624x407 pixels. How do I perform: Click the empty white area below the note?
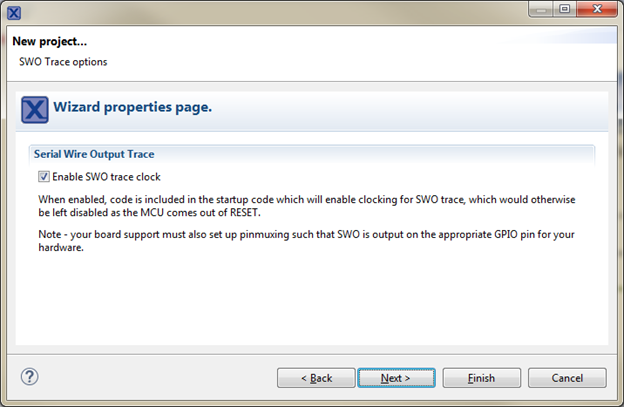[x=312, y=300]
